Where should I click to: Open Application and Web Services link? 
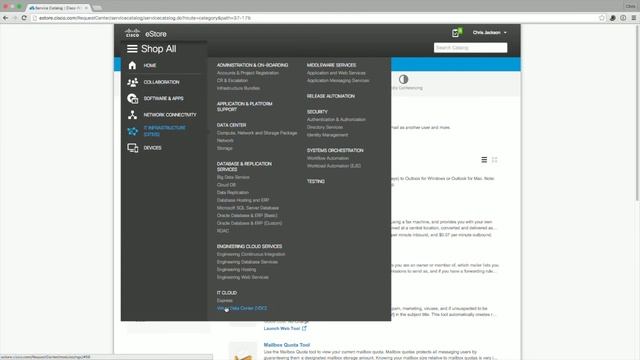[336, 73]
